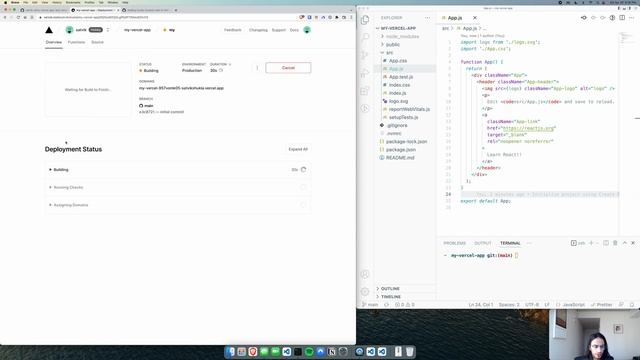Open the Explorer view in VS Code activity bar
The image size is (640, 360).
365,19
